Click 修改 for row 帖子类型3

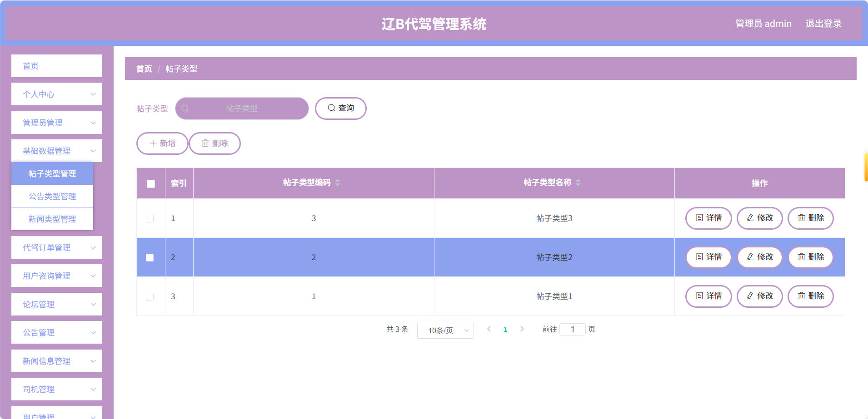coord(760,218)
